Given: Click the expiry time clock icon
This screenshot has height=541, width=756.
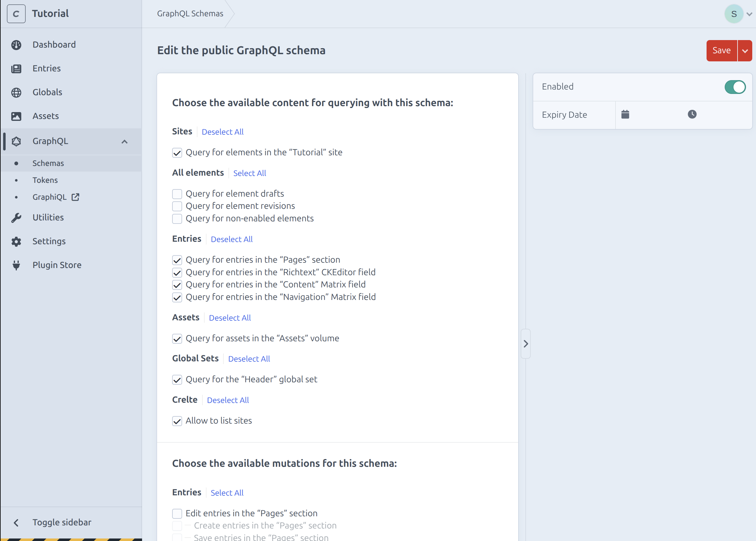Looking at the screenshot, I should point(692,115).
